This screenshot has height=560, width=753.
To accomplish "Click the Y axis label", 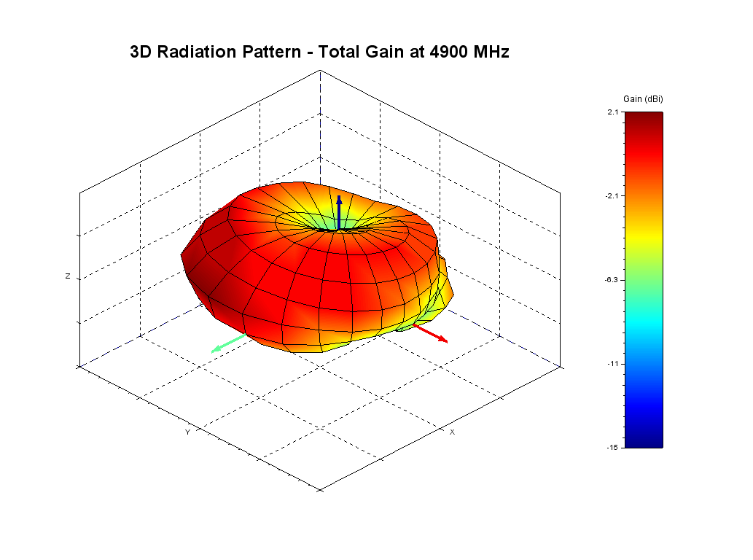I will pos(187,432).
